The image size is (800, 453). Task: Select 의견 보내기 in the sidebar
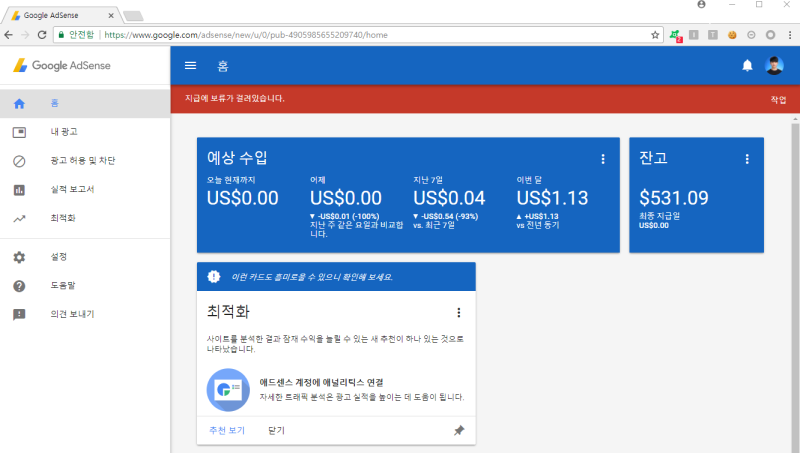click(x=85, y=314)
